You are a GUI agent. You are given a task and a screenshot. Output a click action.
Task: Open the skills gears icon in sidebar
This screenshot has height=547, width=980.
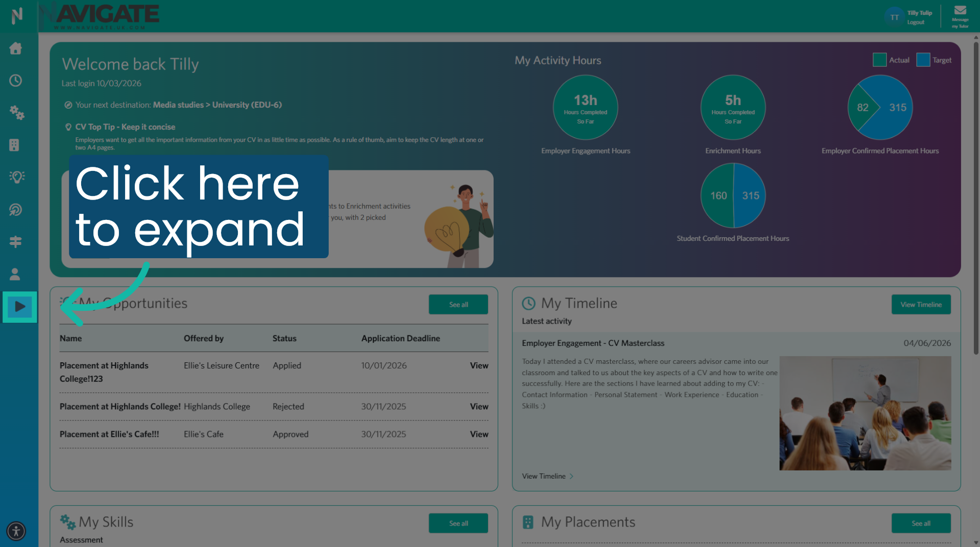[17, 113]
